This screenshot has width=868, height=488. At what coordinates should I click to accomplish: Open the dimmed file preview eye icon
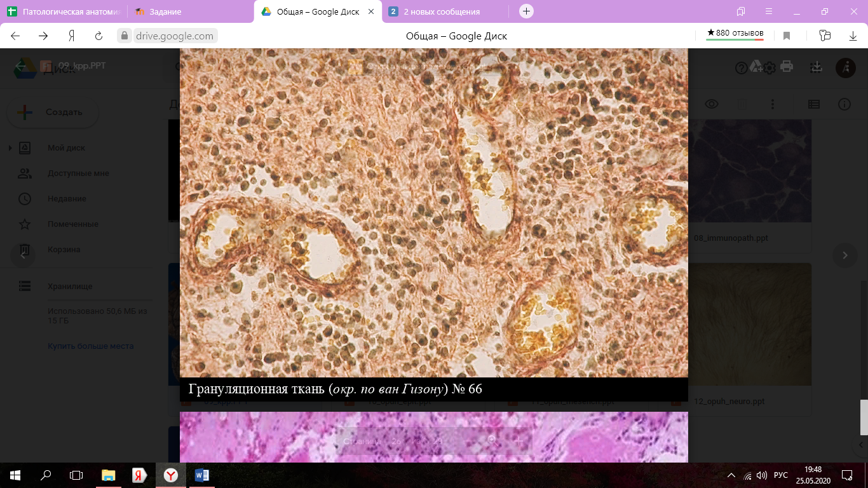(x=712, y=104)
